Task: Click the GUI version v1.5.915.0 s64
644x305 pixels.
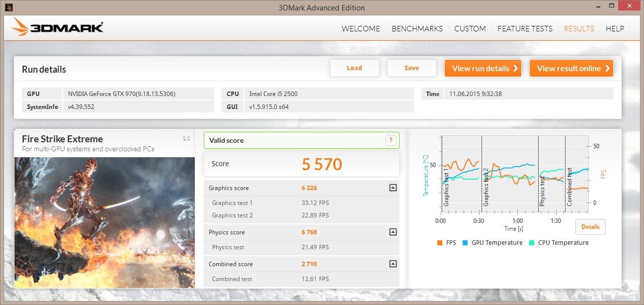Action: [x=329, y=106]
